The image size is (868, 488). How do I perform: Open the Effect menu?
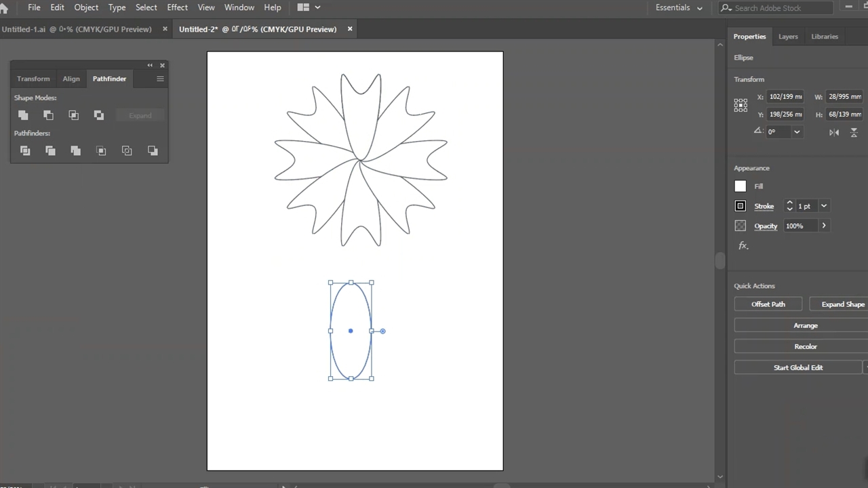coord(177,7)
